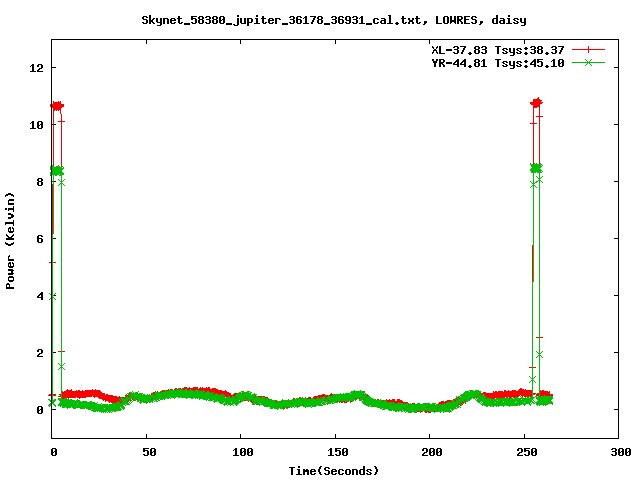This screenshot has width=640, height=480.
Task: Click the red calibration peak near time zero
Action: [x=57, y=106]
